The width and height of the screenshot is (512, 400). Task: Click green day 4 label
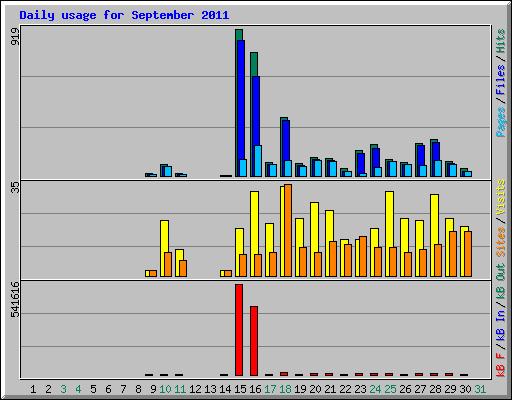[78, 389]
